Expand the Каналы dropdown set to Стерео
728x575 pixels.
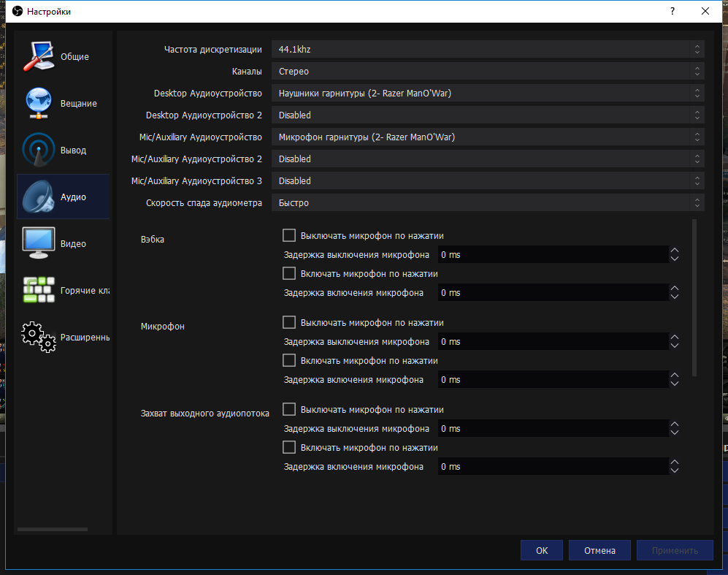tap(487, 72)
